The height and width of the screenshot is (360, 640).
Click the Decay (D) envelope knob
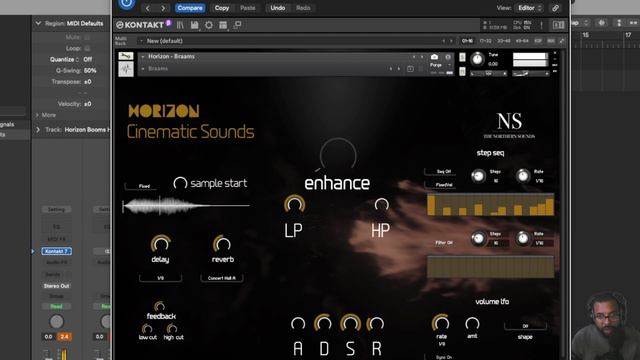[x=323, y=323]
